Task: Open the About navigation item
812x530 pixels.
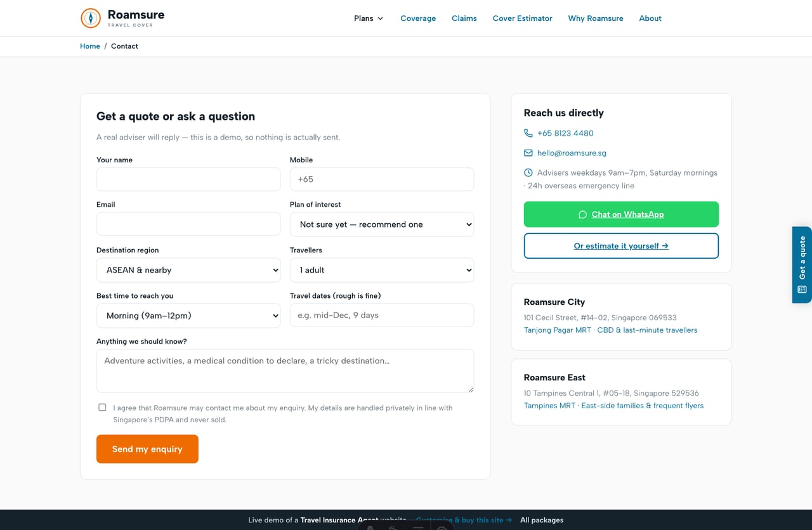Action: 650,18
